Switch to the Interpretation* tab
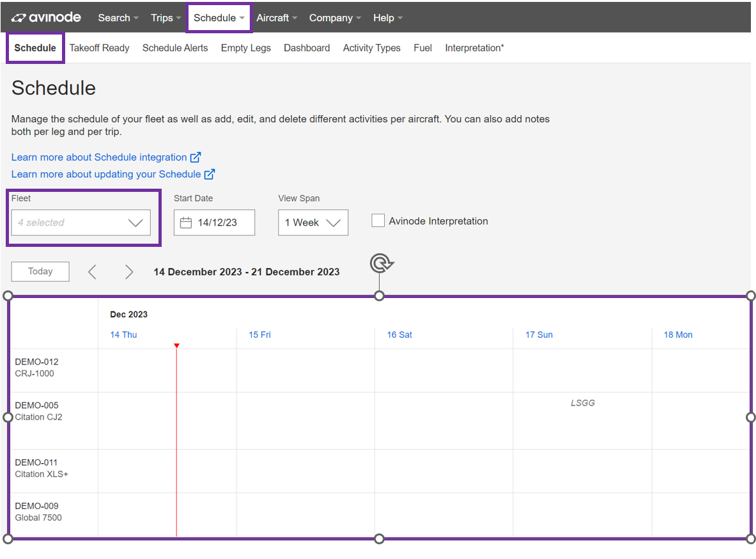The width and height of the screenshot is (756, 559). click(474, 48)
